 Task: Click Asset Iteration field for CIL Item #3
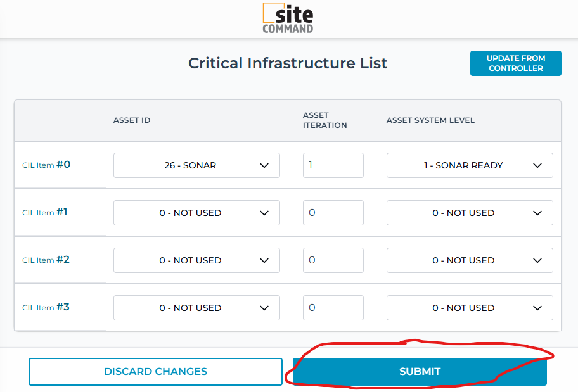point(333,308)
